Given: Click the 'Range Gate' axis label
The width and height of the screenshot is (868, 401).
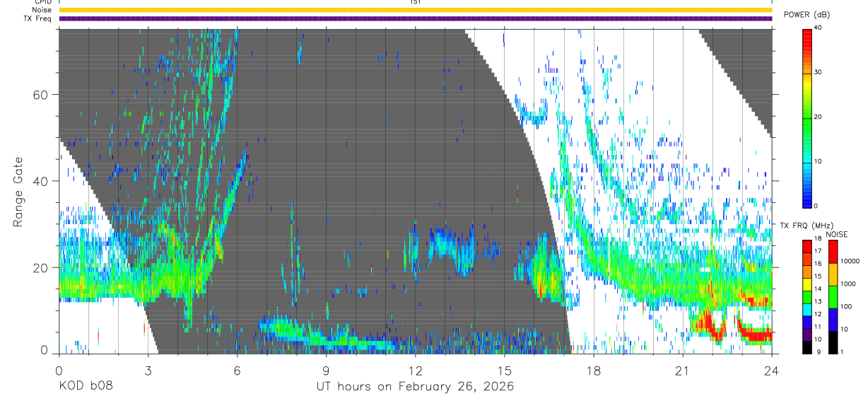Looking at the screenshot, I should pyautogui.click(x=19, y=192).
